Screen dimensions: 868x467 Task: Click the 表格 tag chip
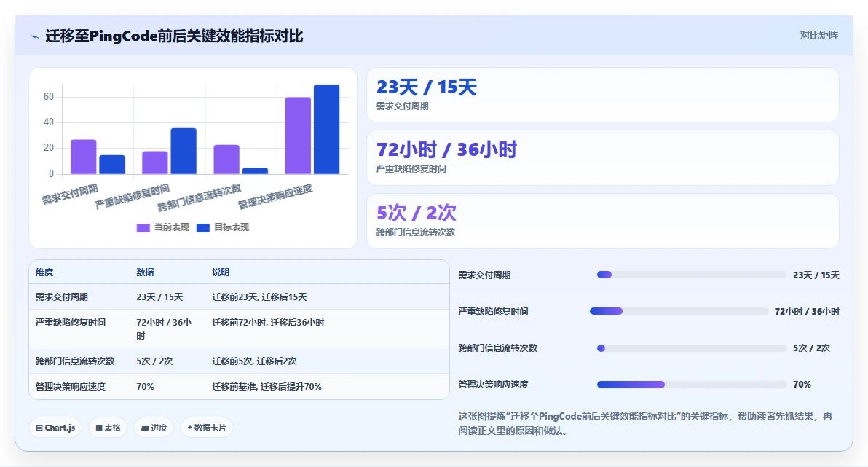coord(108,428)
